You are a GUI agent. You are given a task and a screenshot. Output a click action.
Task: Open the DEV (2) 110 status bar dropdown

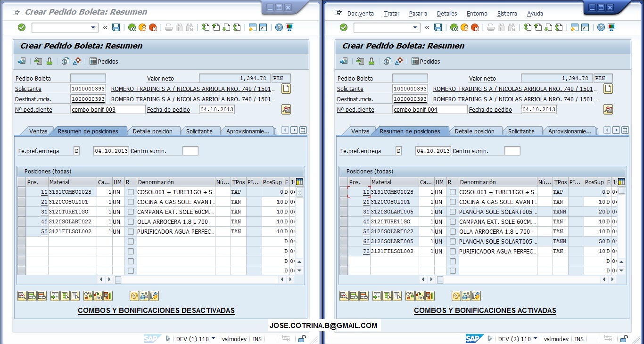[x=536, y=338]
